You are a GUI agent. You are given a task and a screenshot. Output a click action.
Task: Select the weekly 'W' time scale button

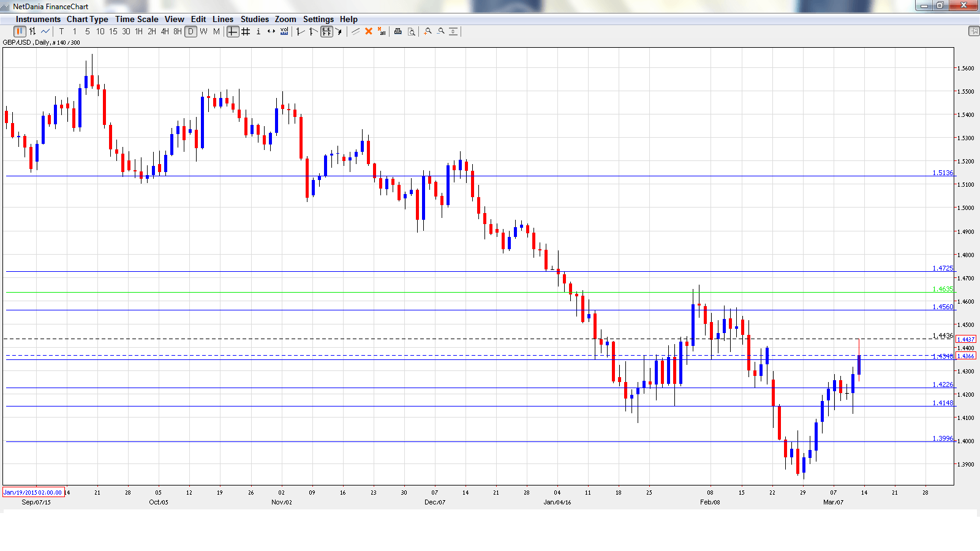coord(203,32)
